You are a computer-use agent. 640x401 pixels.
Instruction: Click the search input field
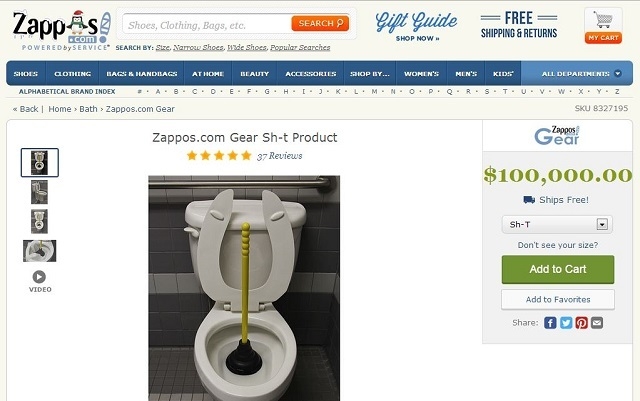pyautogui.click(x=207, y=25)
